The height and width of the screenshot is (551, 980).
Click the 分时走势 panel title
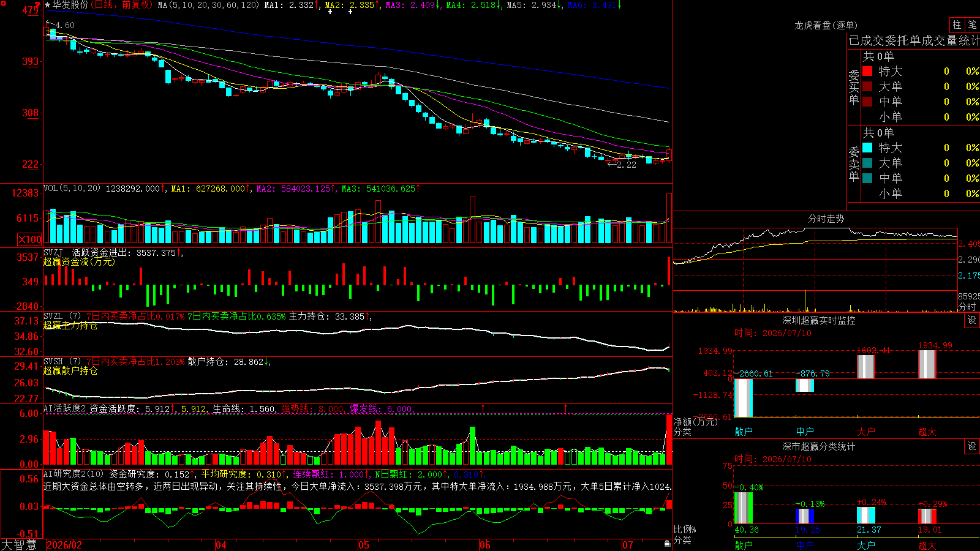[x=826, y=219]
